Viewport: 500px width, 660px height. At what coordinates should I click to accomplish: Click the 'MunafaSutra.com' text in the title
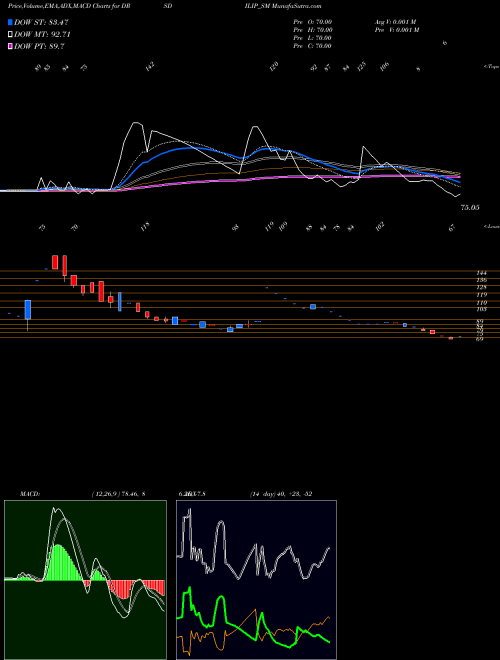(297, 6)
